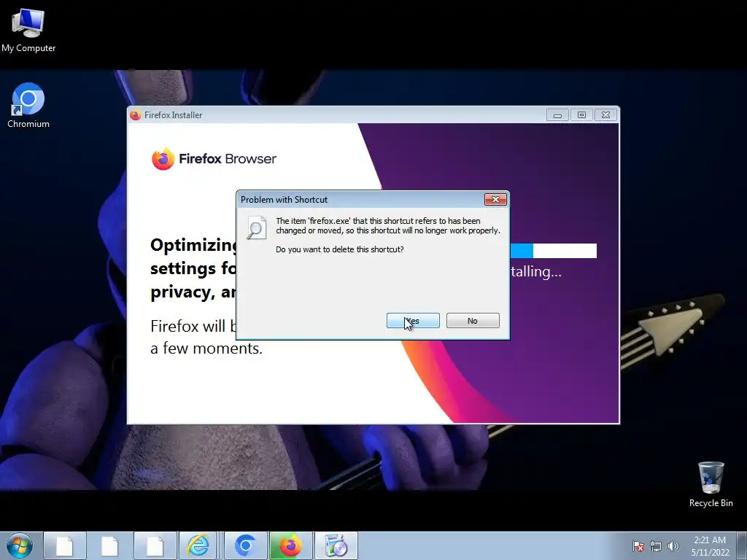Viewport: 747px width, 560px height.
Task: Maximize the Firefox Installer window
Action: pyautogui.click(x=581, y=114)
